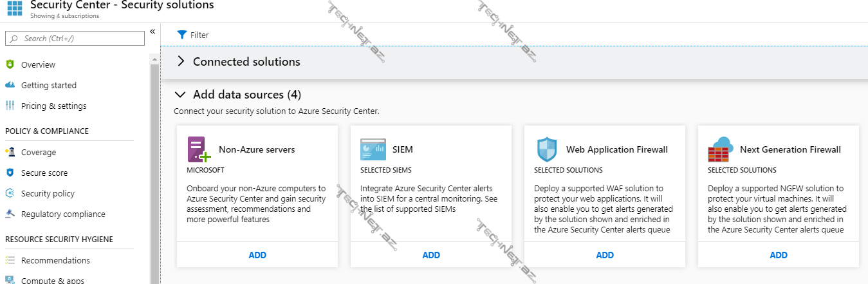Collapse the left sidebar menu
868x284 pixels.
(152, 32)
